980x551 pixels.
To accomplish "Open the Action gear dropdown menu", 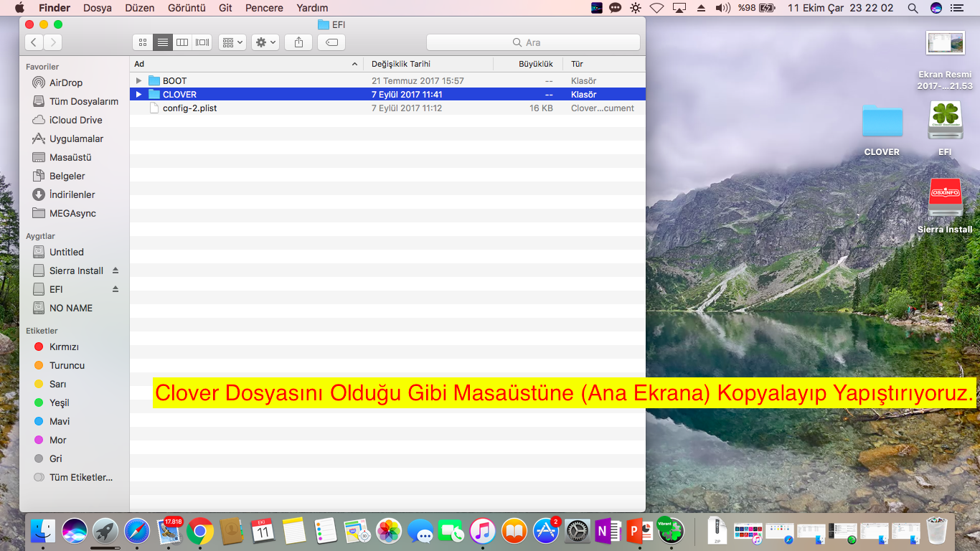I will click(265, 42).
